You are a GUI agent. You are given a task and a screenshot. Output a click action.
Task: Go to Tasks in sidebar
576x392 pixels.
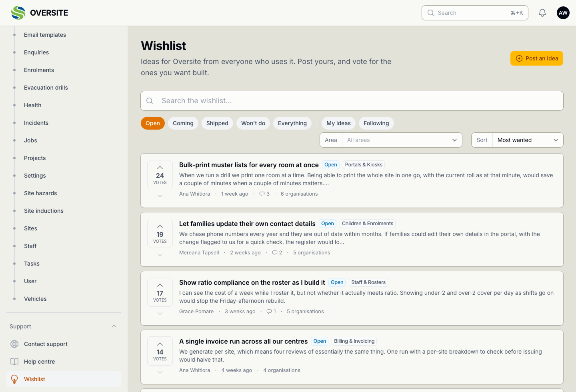[32, 264]
